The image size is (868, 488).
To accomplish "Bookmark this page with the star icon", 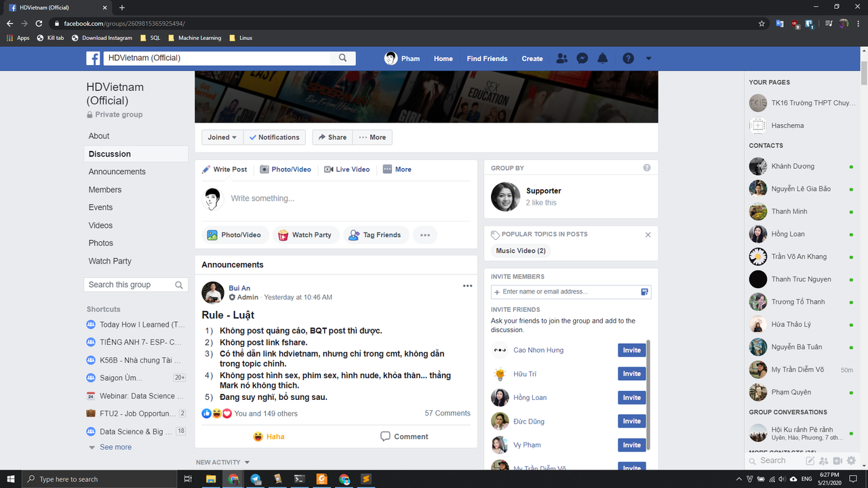I will tap(762, 23).
